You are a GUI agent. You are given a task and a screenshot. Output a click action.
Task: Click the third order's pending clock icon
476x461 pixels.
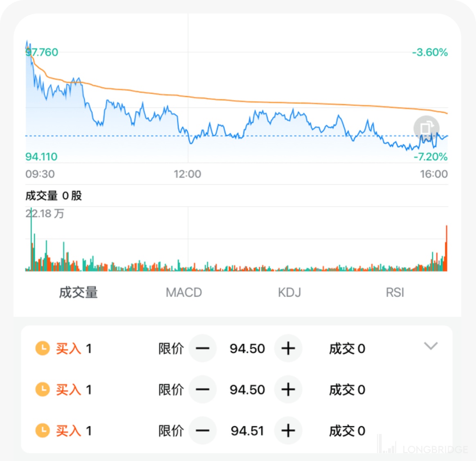43,431
